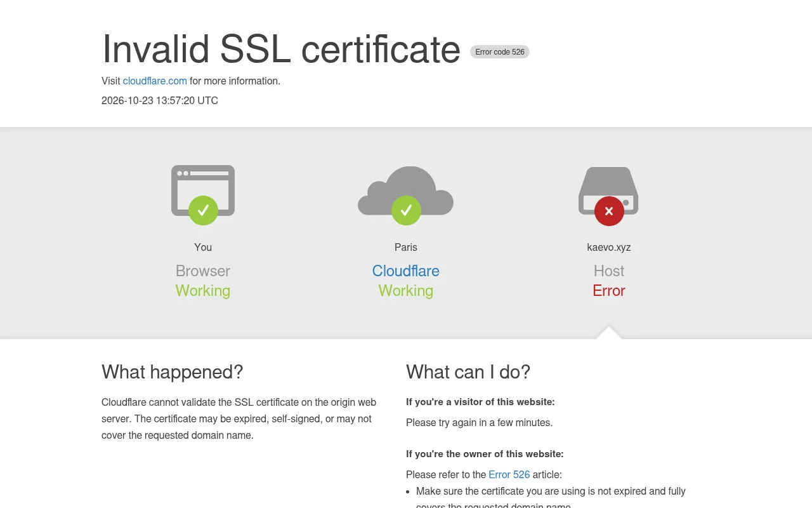Click 'If you're the owner of this website:'
This screenshot has width=812, height=508.
tap(485, 454)
